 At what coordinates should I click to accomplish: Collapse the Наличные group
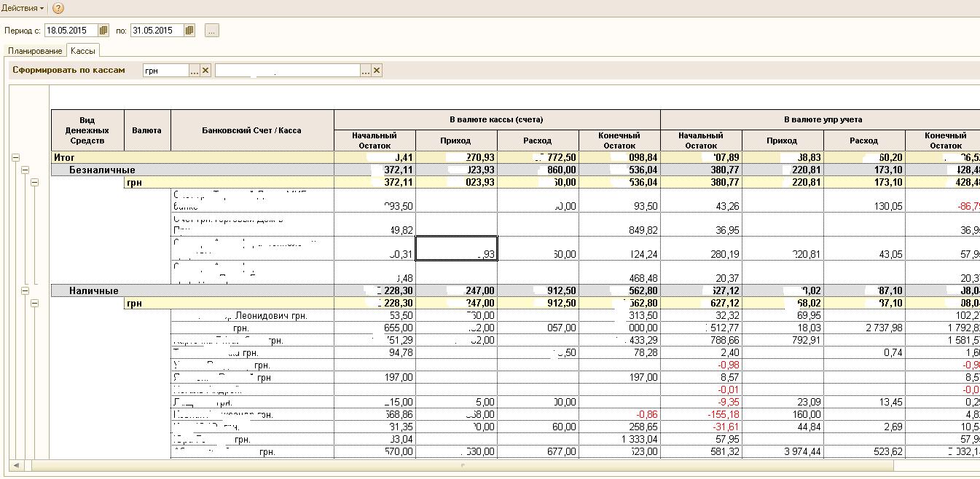pyautogui.click(x=26, y=290)
